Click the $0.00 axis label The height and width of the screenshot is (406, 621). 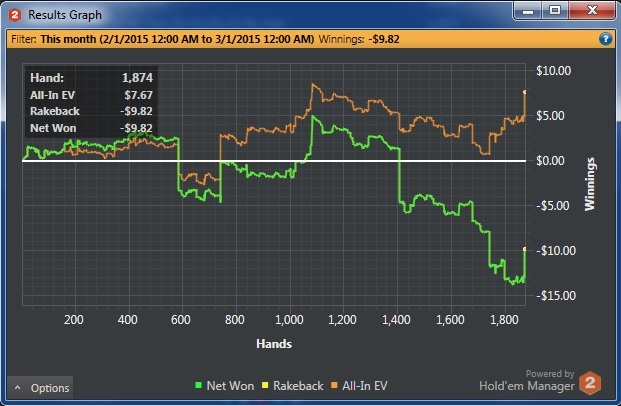point(550,161)
